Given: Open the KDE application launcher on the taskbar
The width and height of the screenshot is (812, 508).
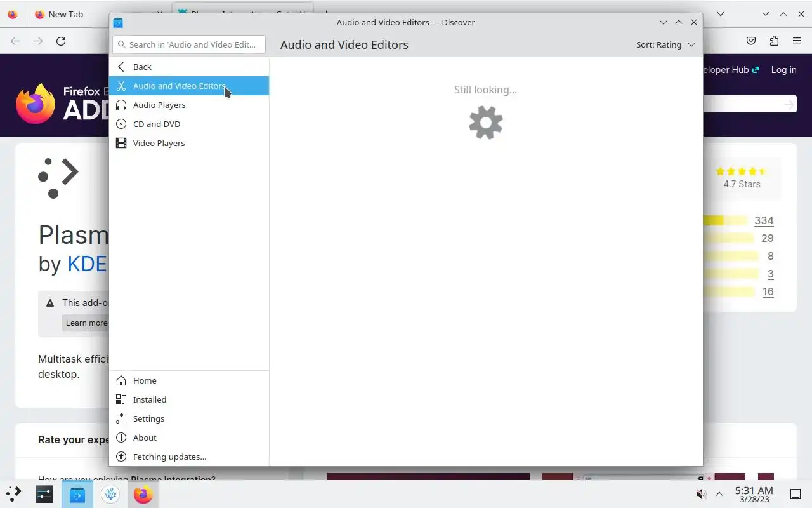Looking at the screenshot, I should [14, 494].
